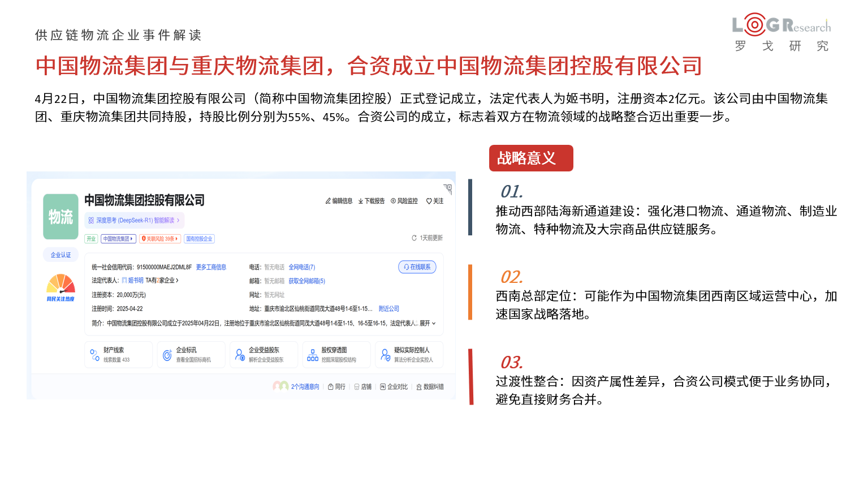Open legal representative 姬书明 link
The image size is (868, 486).
pos(135,281)
